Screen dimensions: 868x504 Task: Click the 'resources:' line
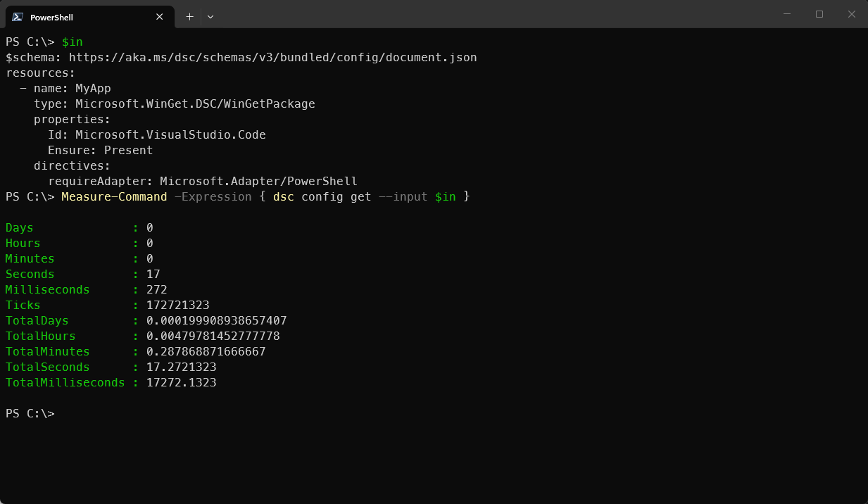pyautogui.click(x=41, y=73)
